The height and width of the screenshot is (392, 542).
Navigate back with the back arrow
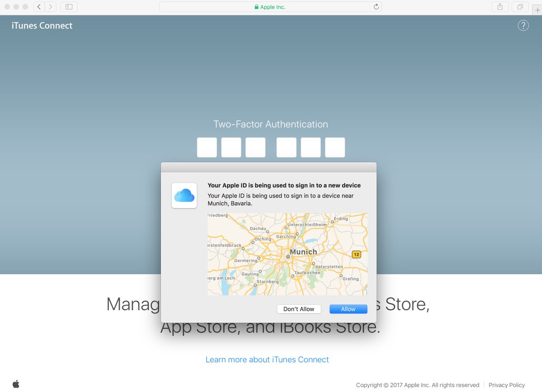coord(38,7)
